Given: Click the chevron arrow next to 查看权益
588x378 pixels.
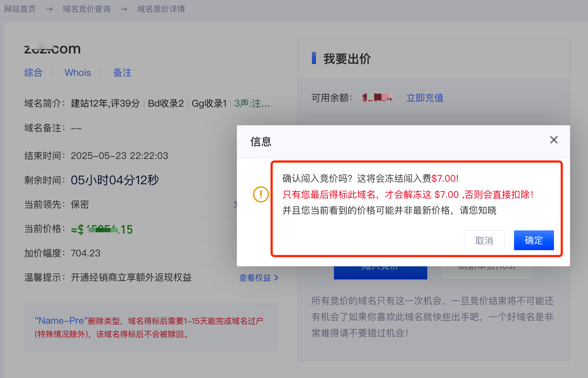Looking at the screenshot, I should 276,278.
